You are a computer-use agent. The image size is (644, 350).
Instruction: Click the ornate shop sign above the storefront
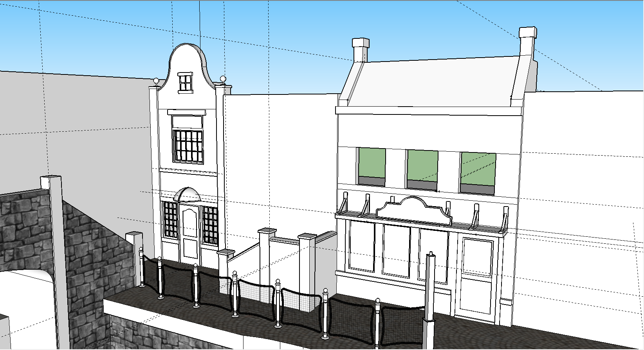point(413,212)
